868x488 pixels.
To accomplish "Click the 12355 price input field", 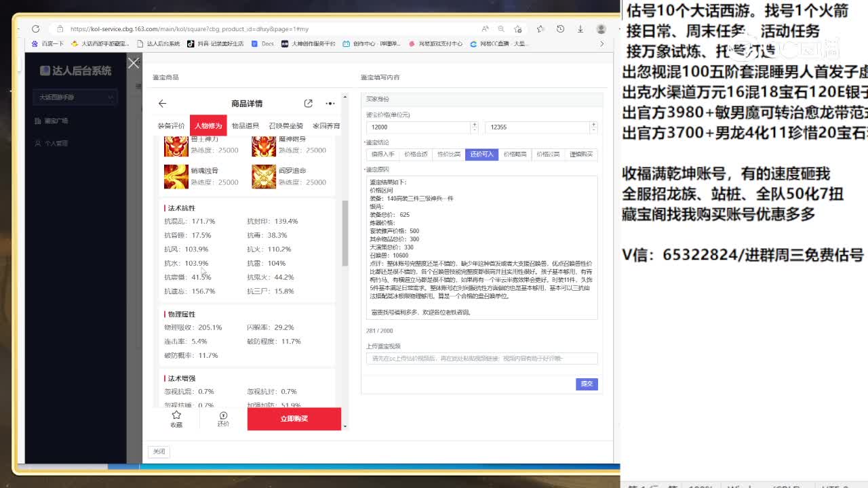I will tap(538, 127).
